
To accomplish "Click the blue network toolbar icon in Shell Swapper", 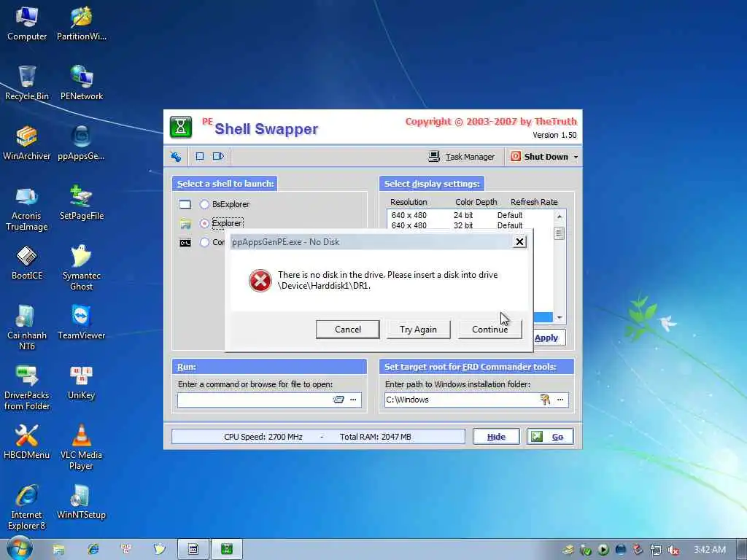I will 176,156.
